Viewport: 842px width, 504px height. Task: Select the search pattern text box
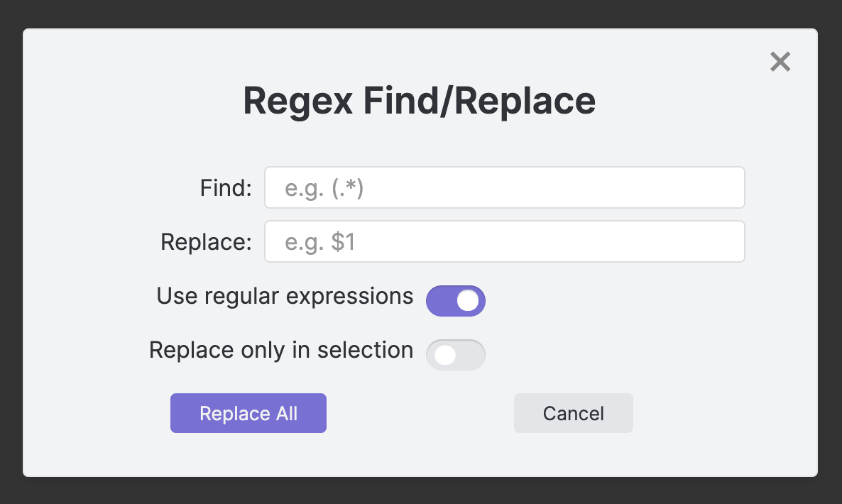504,187
